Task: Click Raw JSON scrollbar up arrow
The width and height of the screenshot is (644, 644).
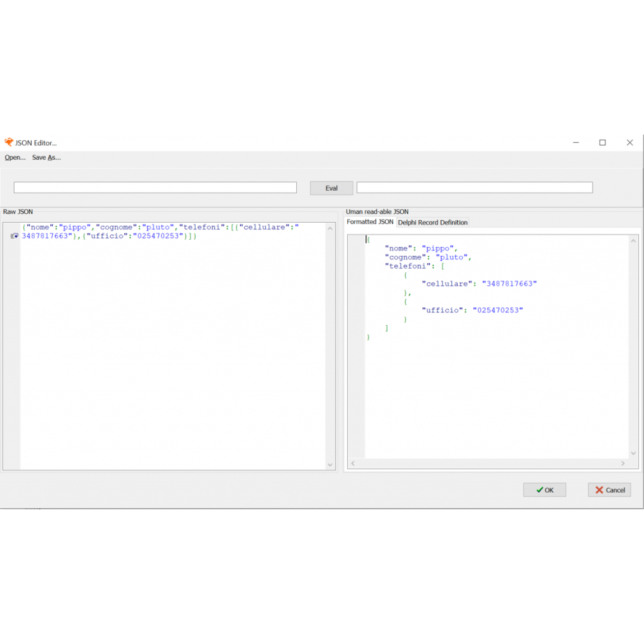Action: coord(330,228)
